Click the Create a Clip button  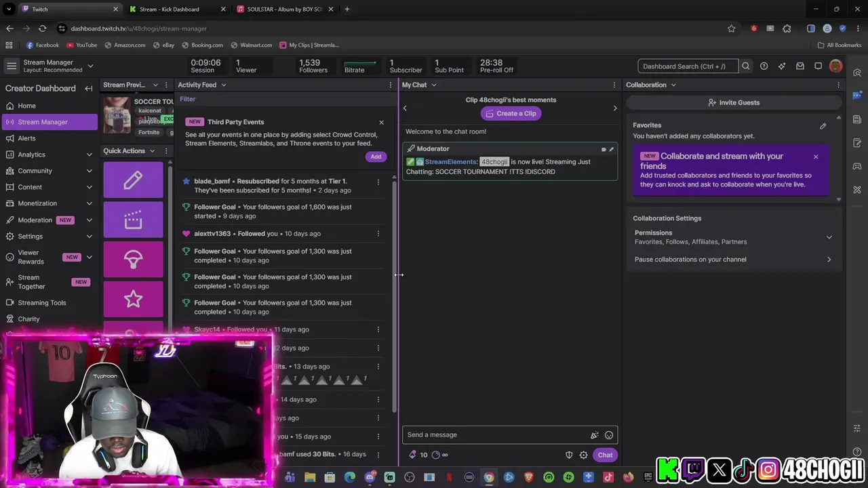click(511, 113)
